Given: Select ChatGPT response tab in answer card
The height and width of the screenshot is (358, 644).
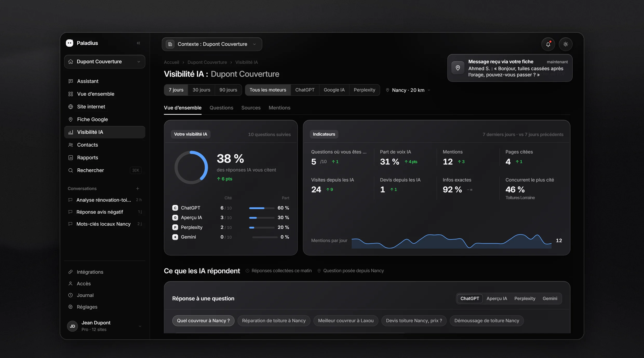Looking at the screenshot, I should click(x=470, y=298).
